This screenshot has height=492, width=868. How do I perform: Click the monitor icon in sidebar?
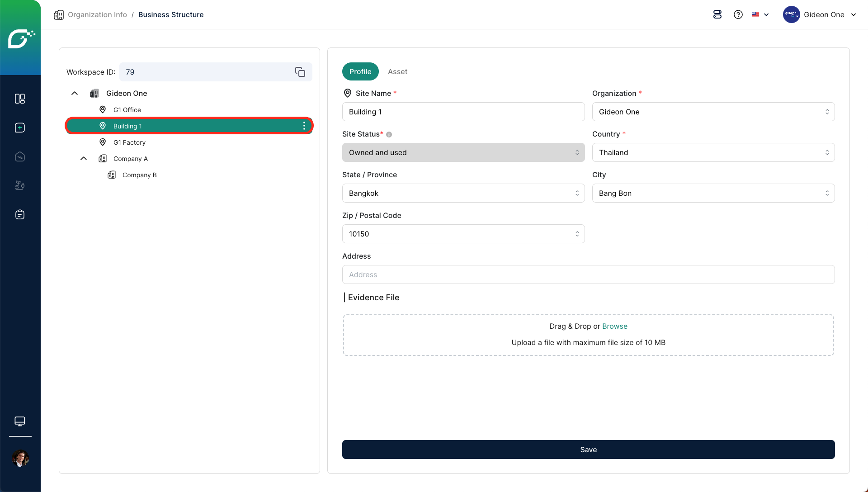pos(20,421)
